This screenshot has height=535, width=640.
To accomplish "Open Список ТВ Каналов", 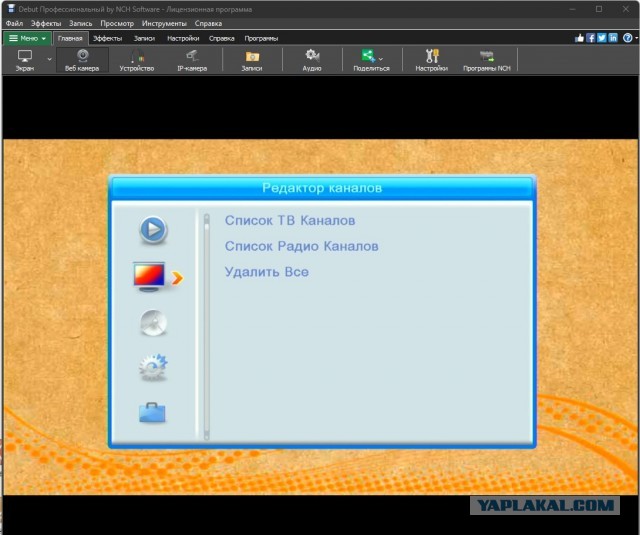I will pyautogui.click(x=290, y=221).
